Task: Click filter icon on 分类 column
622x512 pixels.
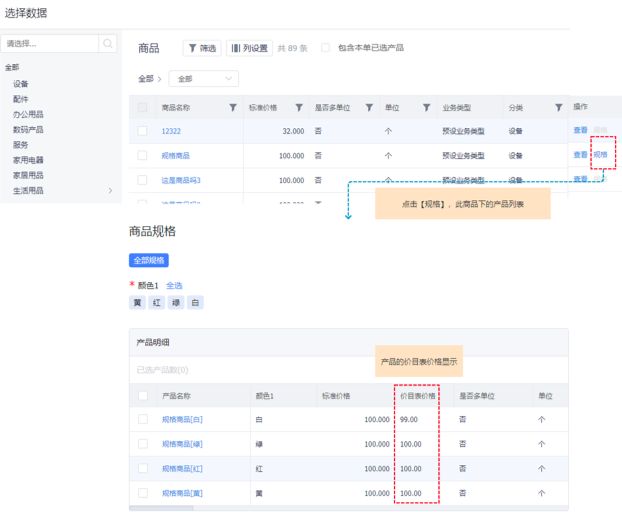Action: [x=559, y=107]
